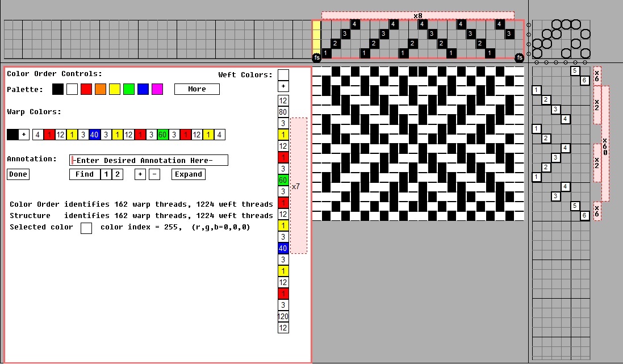Click the Done button
This screenshot has height=364, width=623.
pos(18,174)
